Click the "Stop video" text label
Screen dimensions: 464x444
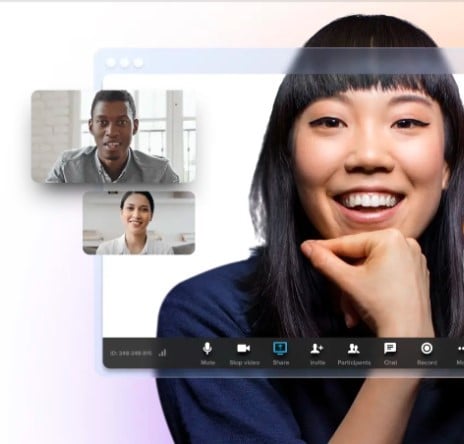click(x=244, y=363)
